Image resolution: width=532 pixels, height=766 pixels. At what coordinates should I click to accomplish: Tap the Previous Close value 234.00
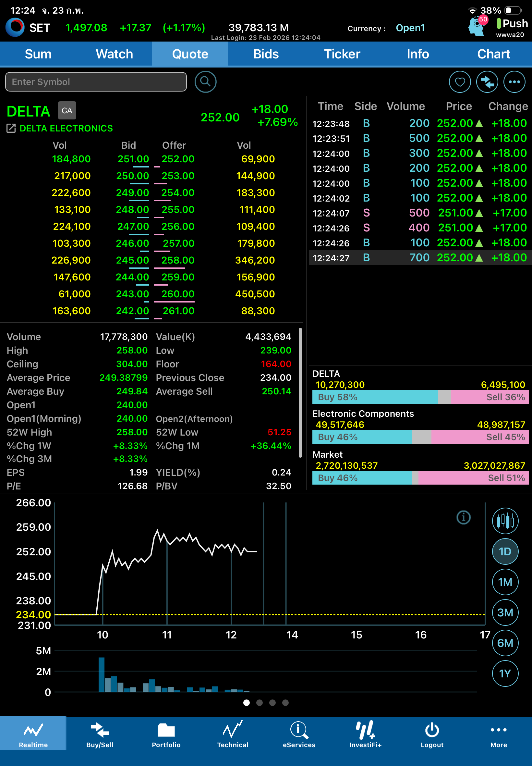click(x=276, y=377)
